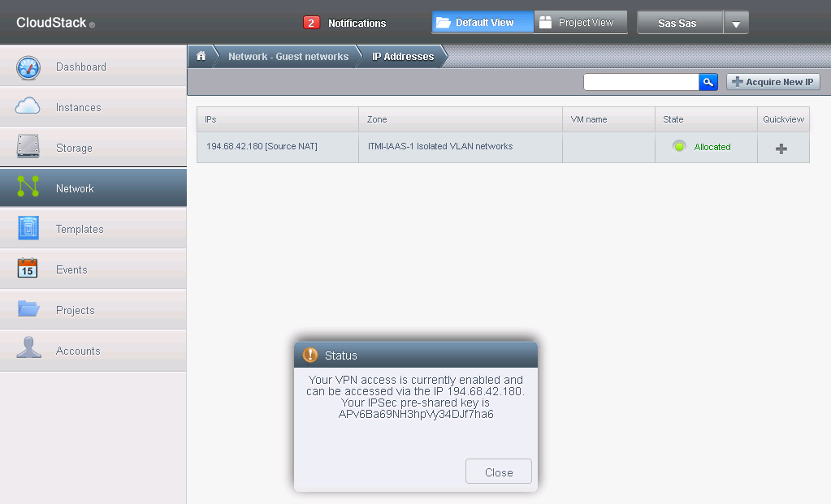Click the Dashboard gauge icon
The image size is (831, 504).
pos(28,67)
